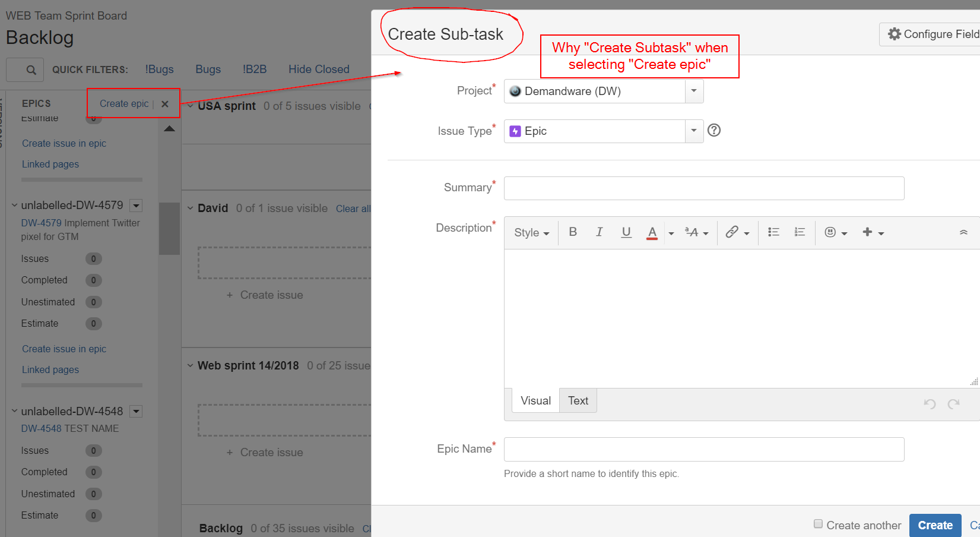
Task: Close the Epics panel with the X
Action: pos(165,104)
